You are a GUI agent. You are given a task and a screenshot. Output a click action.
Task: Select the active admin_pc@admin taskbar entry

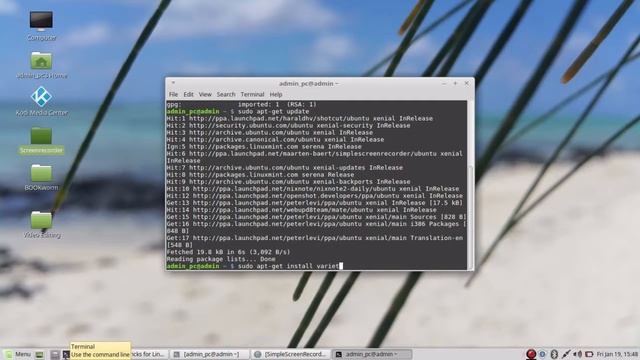pos(372,354)
